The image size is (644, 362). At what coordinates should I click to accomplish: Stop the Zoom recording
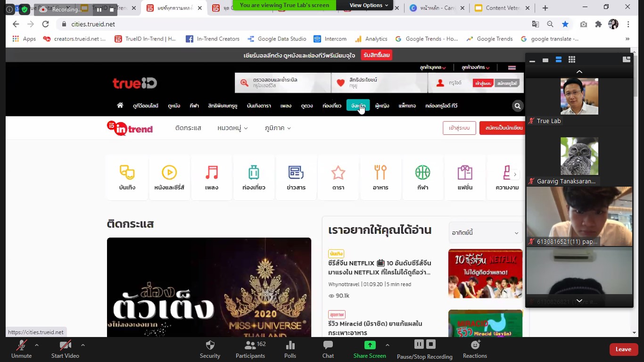click(x=431, y=345)
